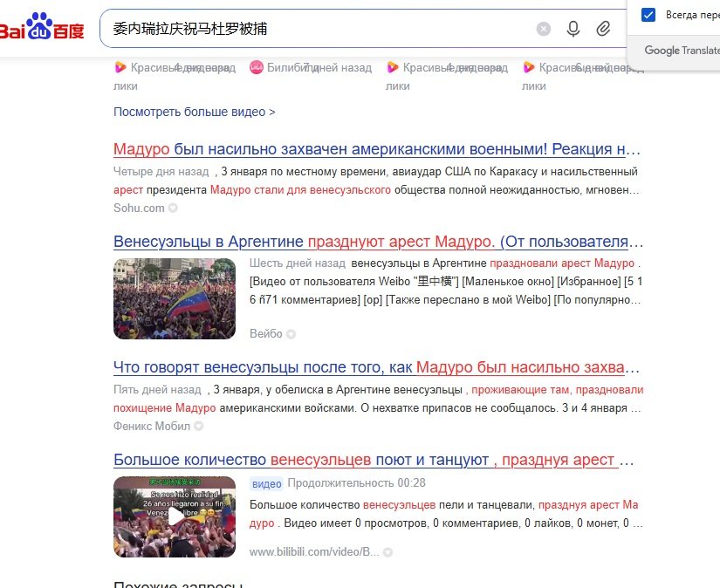Open 'Большое количество венесуэльцев поют' result

[374, 460]
